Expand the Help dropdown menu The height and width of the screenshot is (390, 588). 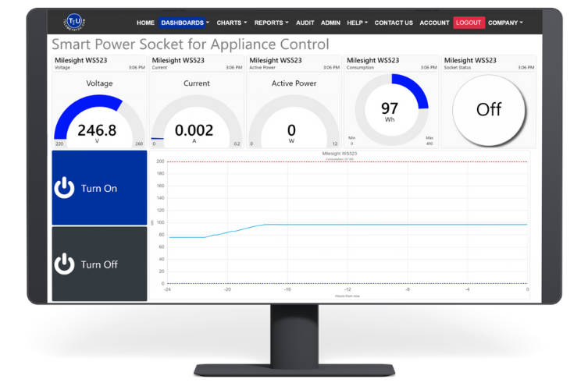coord(357,23)
